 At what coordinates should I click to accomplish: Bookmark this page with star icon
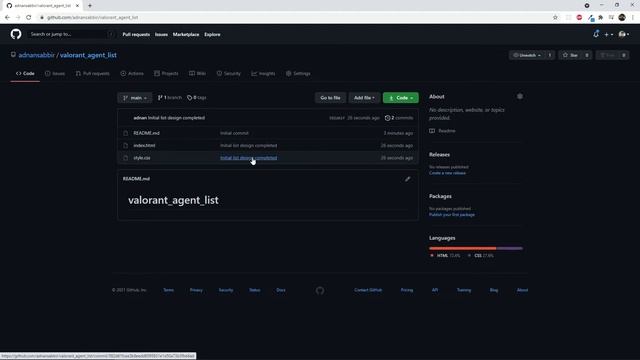point(555,18)
